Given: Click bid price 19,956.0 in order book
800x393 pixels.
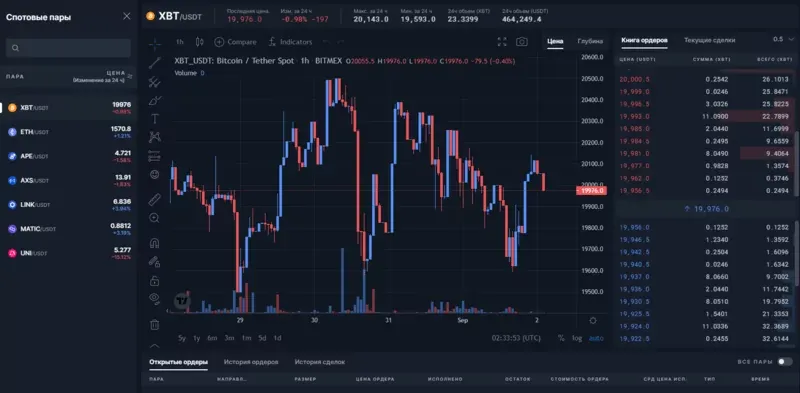Looking at the screenshot, I should [x=634, y=228].
